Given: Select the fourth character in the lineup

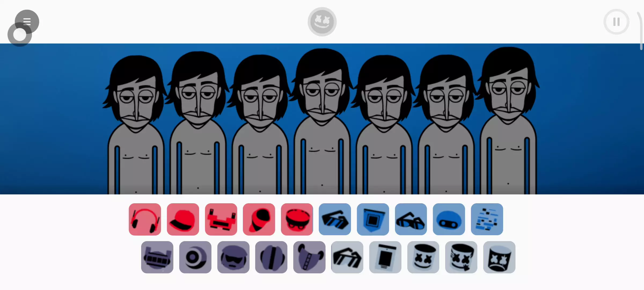Looking at the screenshot, I should 322,121.
